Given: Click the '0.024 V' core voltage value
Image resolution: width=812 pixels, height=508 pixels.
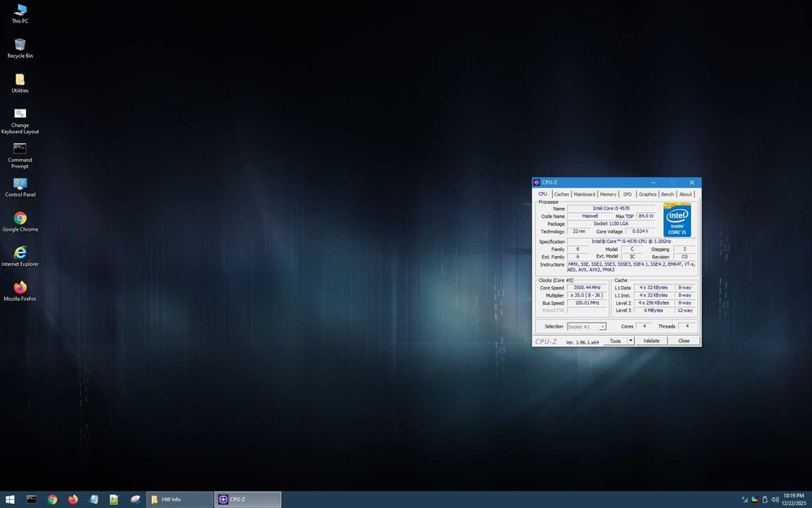Looking at the screenshot, I should (x=640, y=232).
